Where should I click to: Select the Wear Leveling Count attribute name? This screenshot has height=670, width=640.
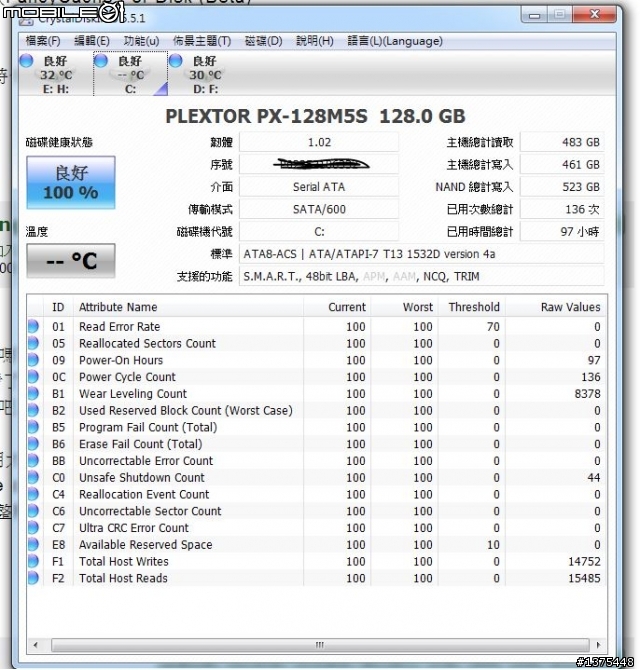(x=133, y=394)
